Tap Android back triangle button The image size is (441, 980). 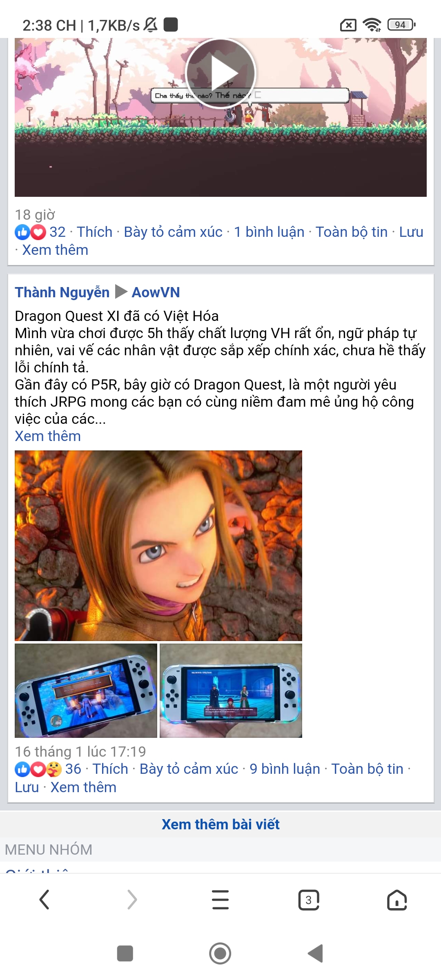[x=315, y=953]
